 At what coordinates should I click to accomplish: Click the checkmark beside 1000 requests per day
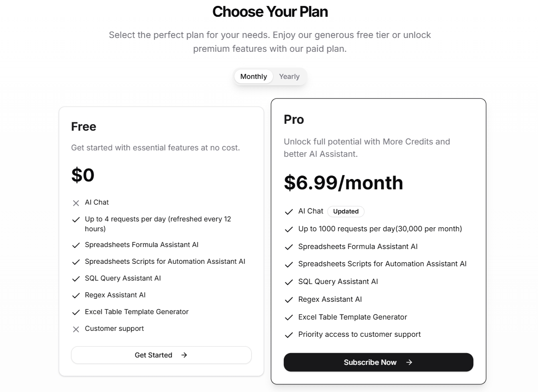click(289, 230)
